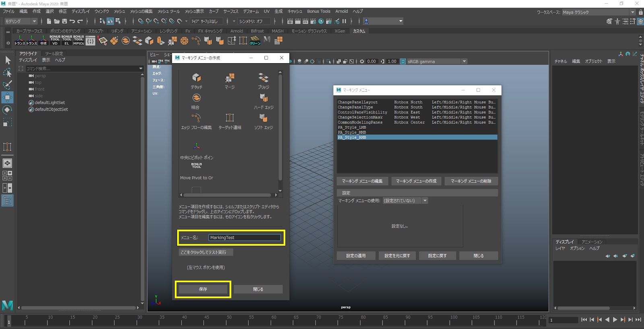Switch to the ツール設定 tab
The width and height of the screenshot is (644, 329).
point(54,53)
